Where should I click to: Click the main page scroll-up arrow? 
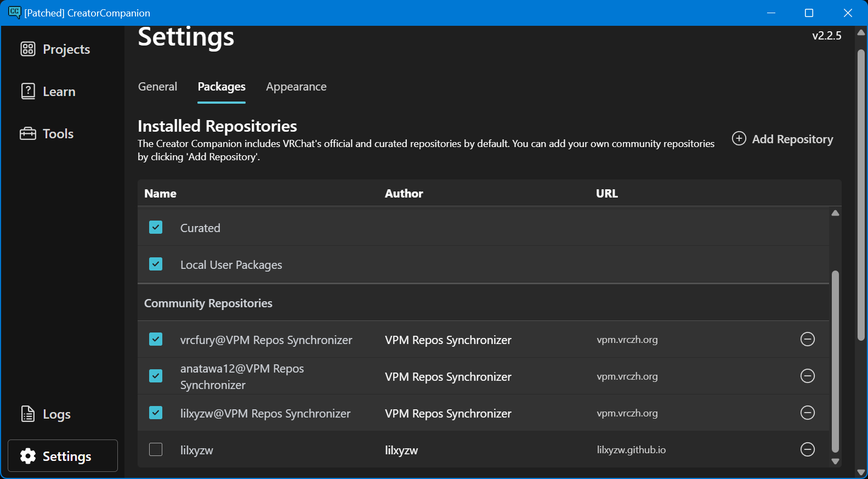pos(861,32)
